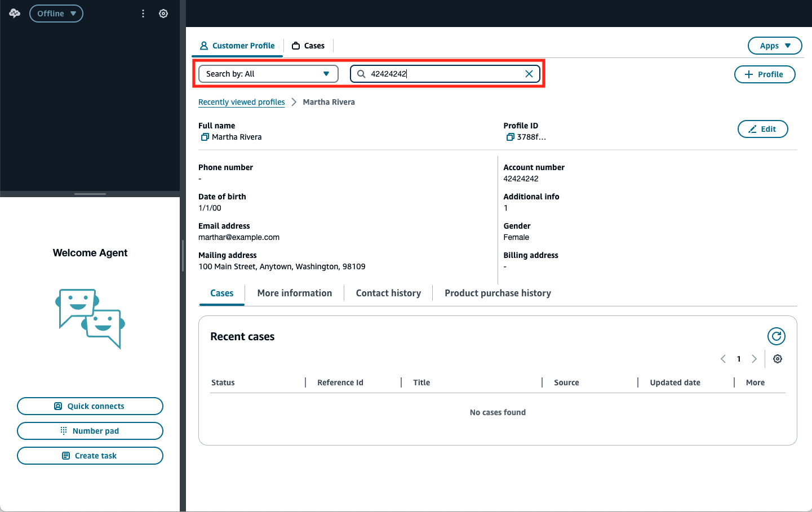812x512 pixels.
Task: Open the Apps dropdown
Action: point(774,46)
